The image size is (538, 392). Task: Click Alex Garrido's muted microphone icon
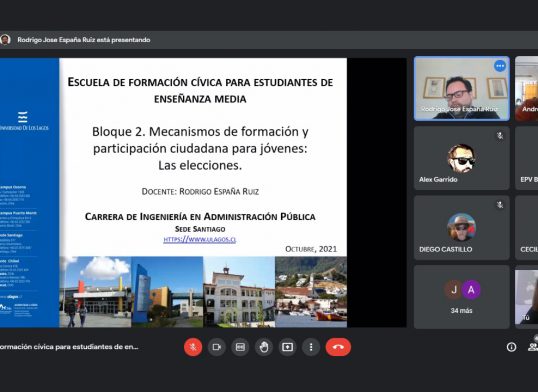click(x=500, y=136)
